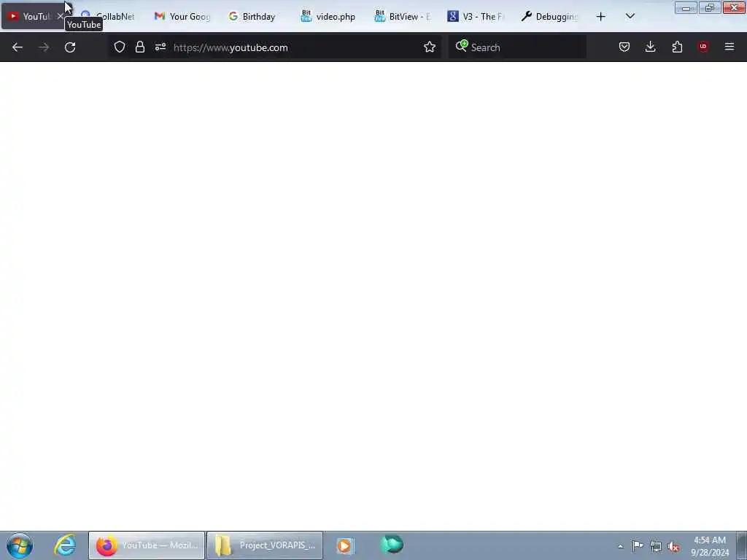This screenshot has width=747, height=560.
Task: Open the network tray icon
Action: coord(656,546)
